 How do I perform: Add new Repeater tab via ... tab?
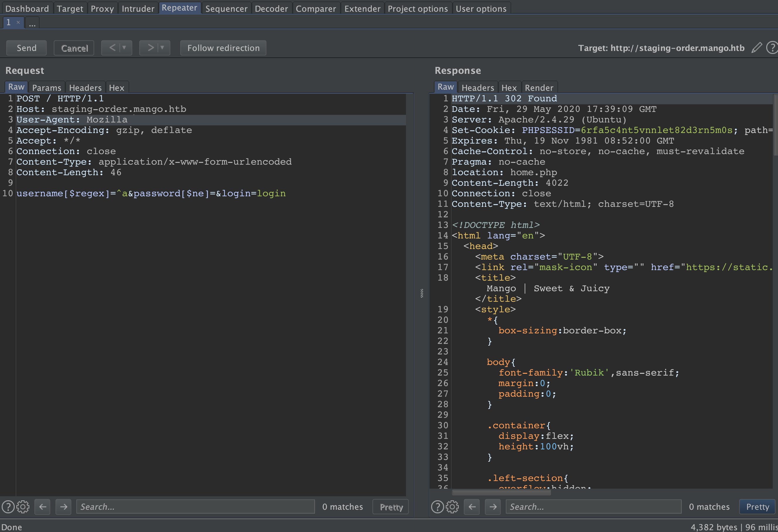[x=32, y=23]
